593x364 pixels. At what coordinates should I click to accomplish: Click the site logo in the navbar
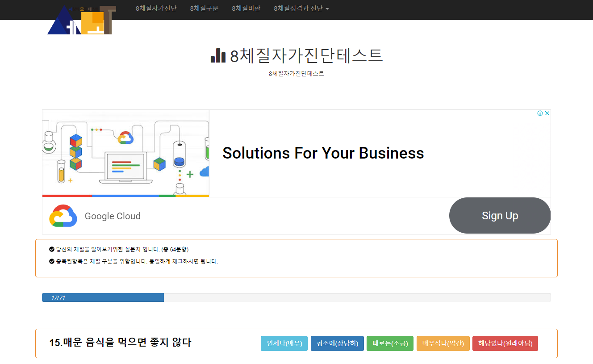(82, 20)
